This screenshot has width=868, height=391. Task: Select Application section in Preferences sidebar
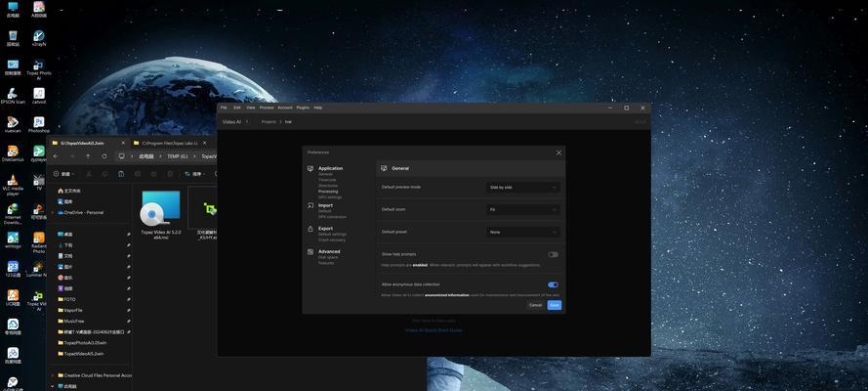[x=330, y=168]
